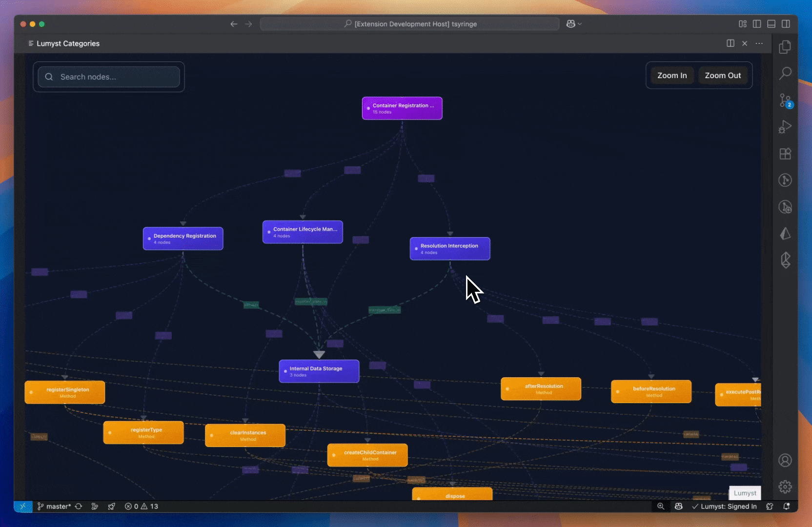The height and width of the screenshot is (527, 812).
Task: Click the rocket icon in status bar
Action: point(112,507)
